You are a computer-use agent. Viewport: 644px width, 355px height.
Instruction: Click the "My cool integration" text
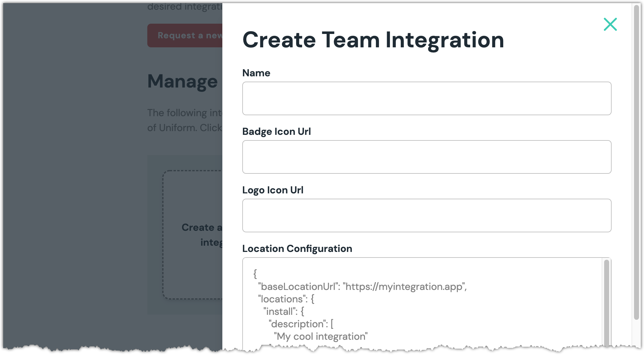[321, 336]
